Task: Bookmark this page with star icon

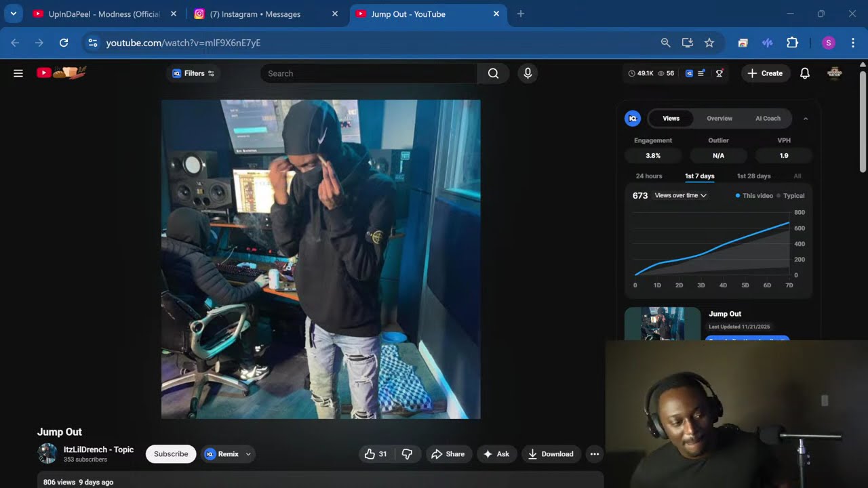Action: point(709,43)
